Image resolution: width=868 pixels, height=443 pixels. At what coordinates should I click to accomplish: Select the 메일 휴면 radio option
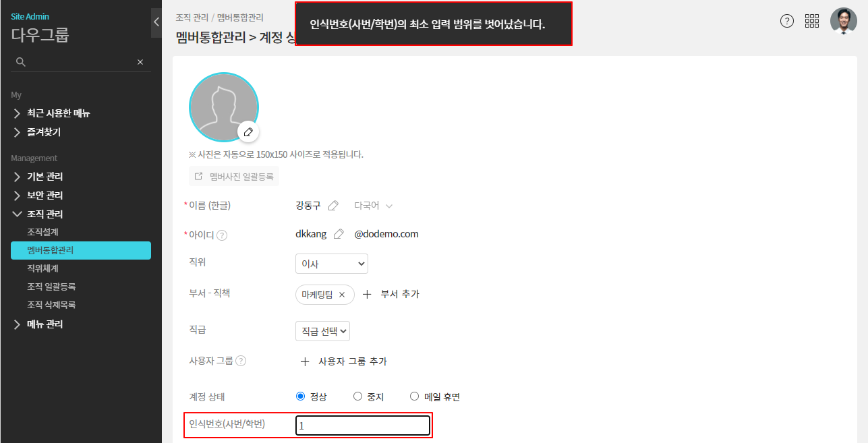[x=415, y=396]
